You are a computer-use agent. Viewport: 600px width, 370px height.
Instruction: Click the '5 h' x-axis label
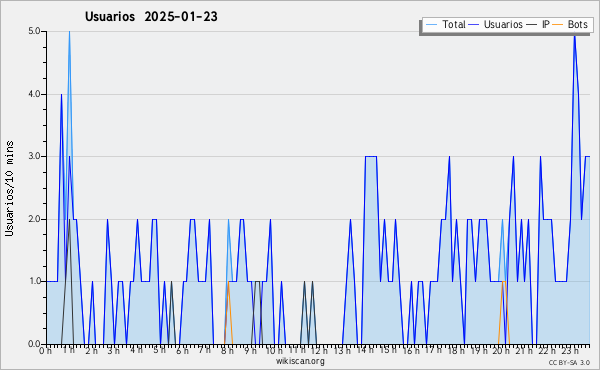(x=159, y=350)
